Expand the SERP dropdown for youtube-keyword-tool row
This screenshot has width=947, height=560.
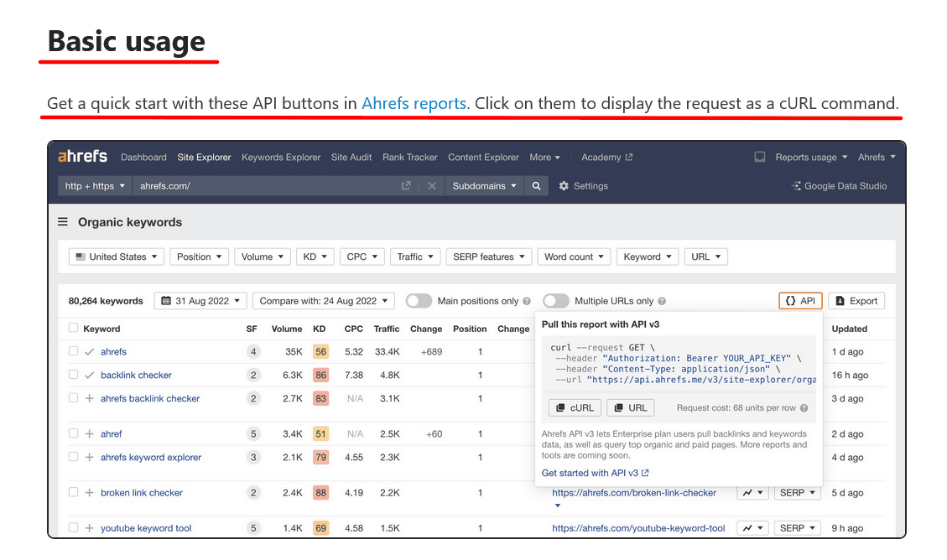(x=797, y=527)
